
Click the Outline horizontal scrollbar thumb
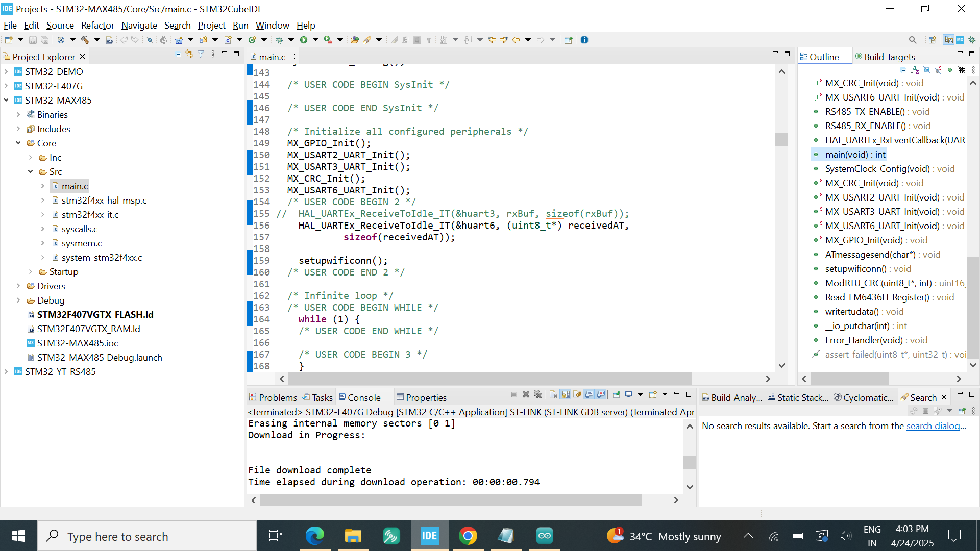pyautogui.click(x=850, y=379)
